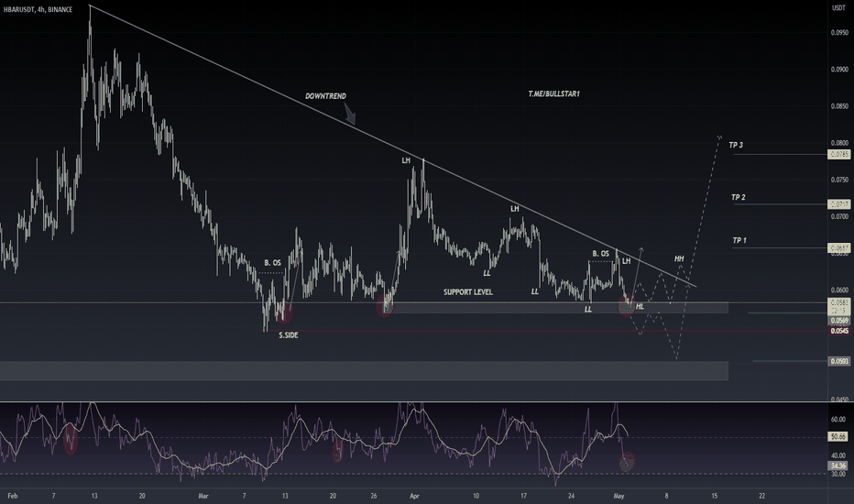854x504 pixels.
Task: Select the TP 2 label
Action: click(x=738, y=197)
